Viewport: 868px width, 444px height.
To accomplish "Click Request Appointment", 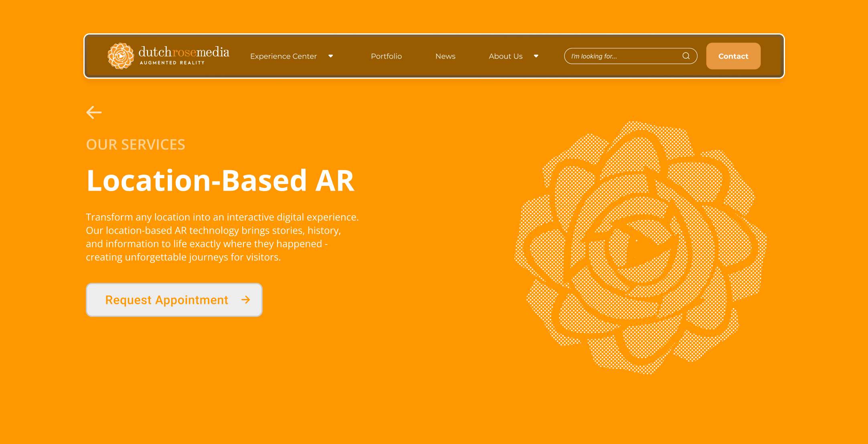I will click(166, 299).
